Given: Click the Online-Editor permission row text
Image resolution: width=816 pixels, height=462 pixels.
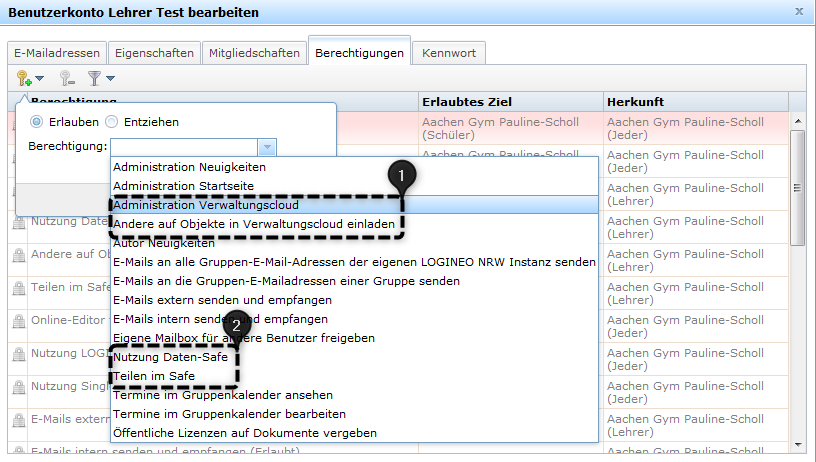Looking at the screenshot, I should tap(68, 320).
